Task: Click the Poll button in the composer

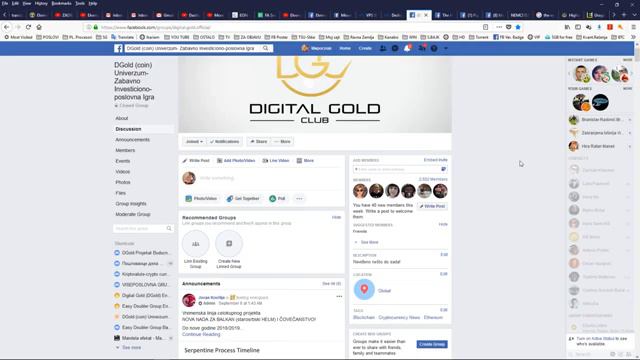Action: [x=278, y=199]
